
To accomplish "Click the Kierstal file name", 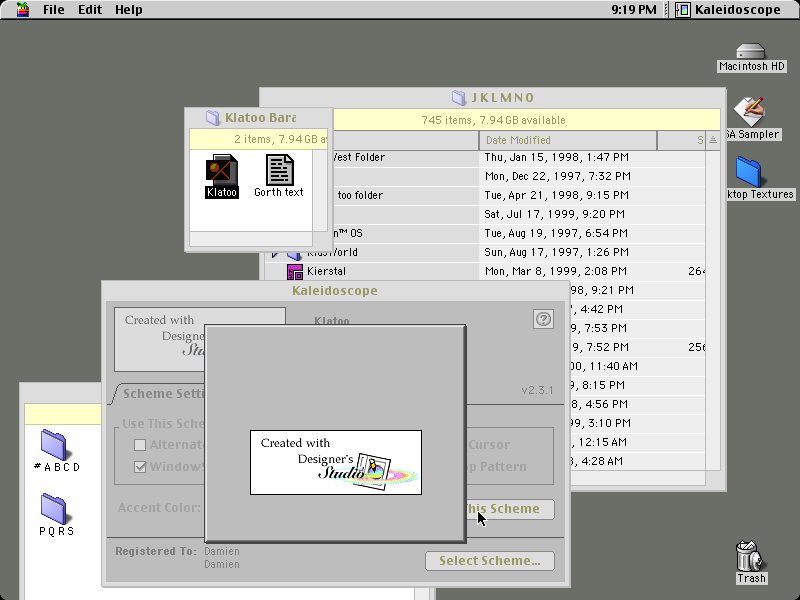I will (327, 271).
